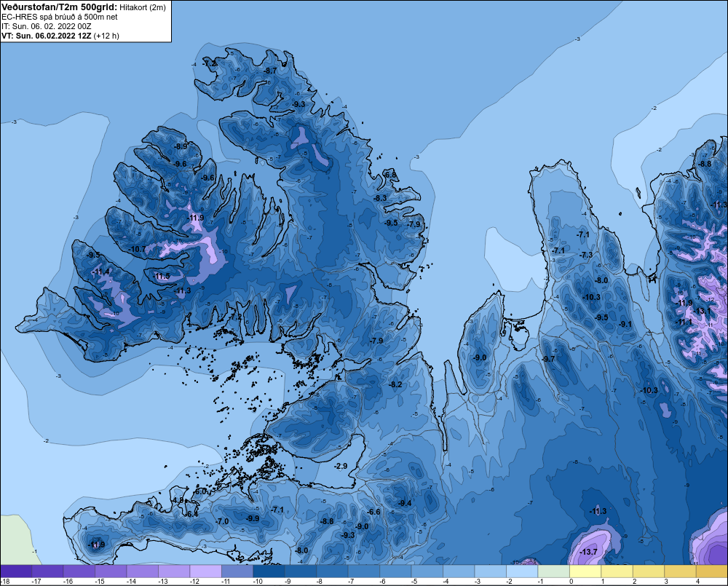Click the '-12' tick label in legend

coord(195,582)
